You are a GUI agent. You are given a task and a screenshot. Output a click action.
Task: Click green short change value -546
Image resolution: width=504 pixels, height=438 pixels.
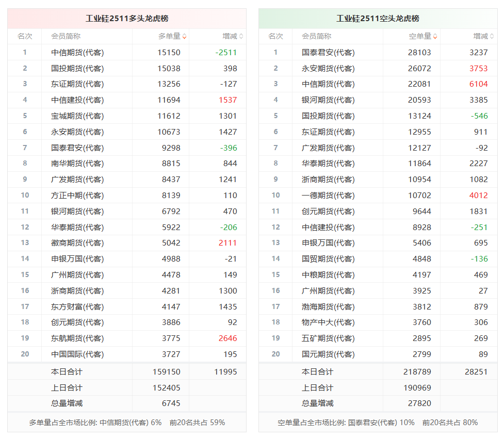(479, 116)
